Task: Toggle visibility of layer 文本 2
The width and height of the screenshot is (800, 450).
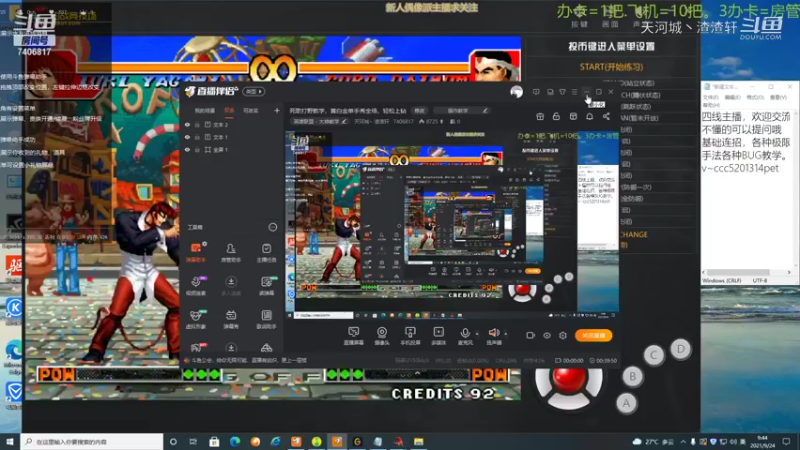Action: point(187,124)
